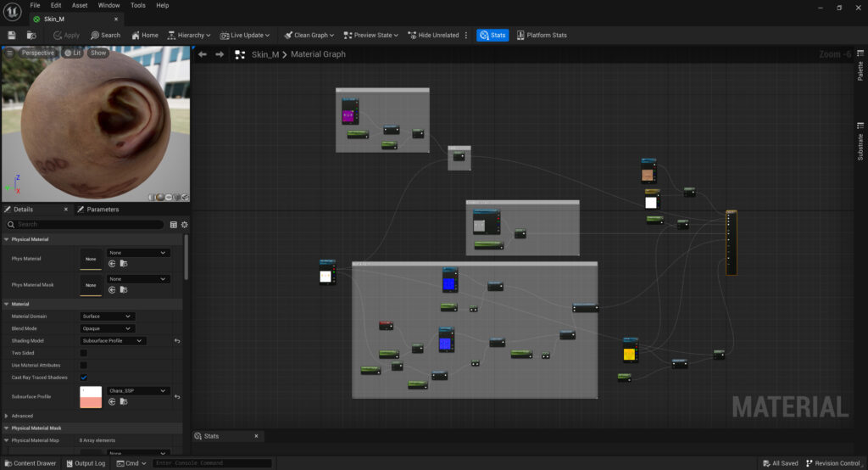Open the Output Log
Viewport: 868px width, 470px height.
[86, 463]
